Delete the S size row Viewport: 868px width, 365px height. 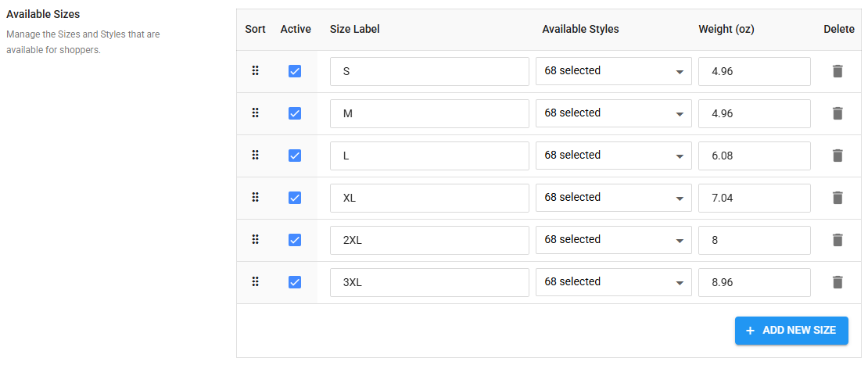click(838, 71)
